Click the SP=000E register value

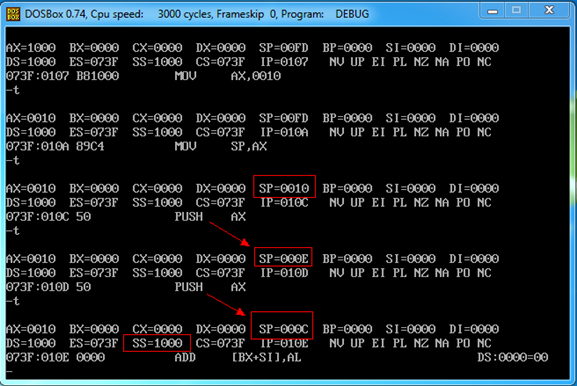[x=283, y=259]
